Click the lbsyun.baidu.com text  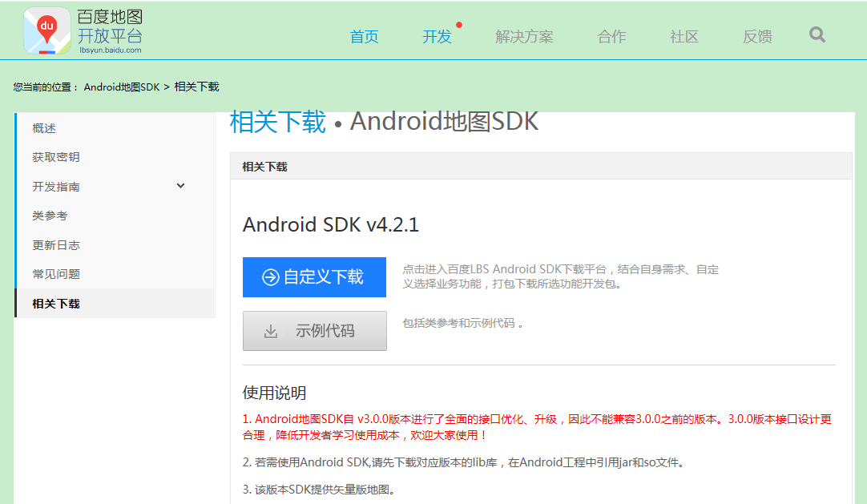pyautogui.click(x=110, y=50)
